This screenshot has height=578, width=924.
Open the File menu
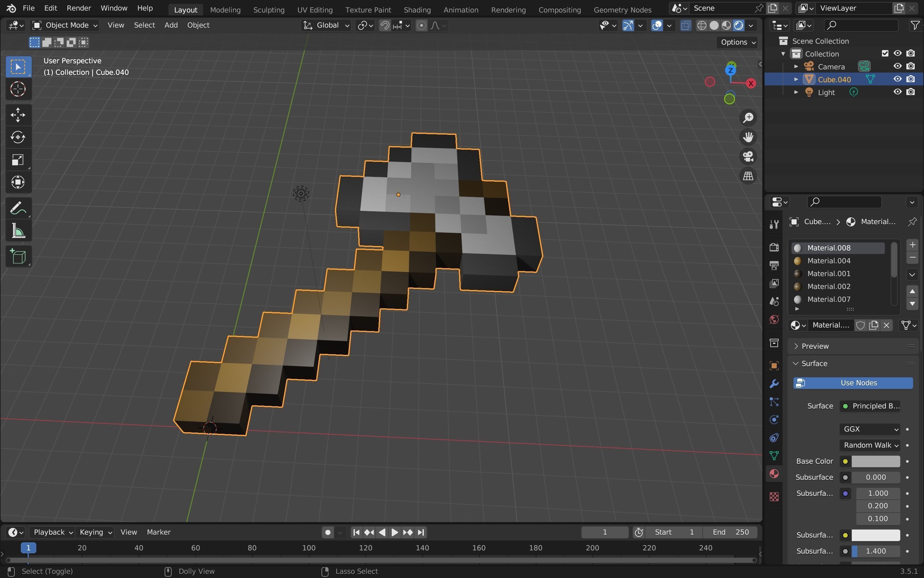coord(29,8)
